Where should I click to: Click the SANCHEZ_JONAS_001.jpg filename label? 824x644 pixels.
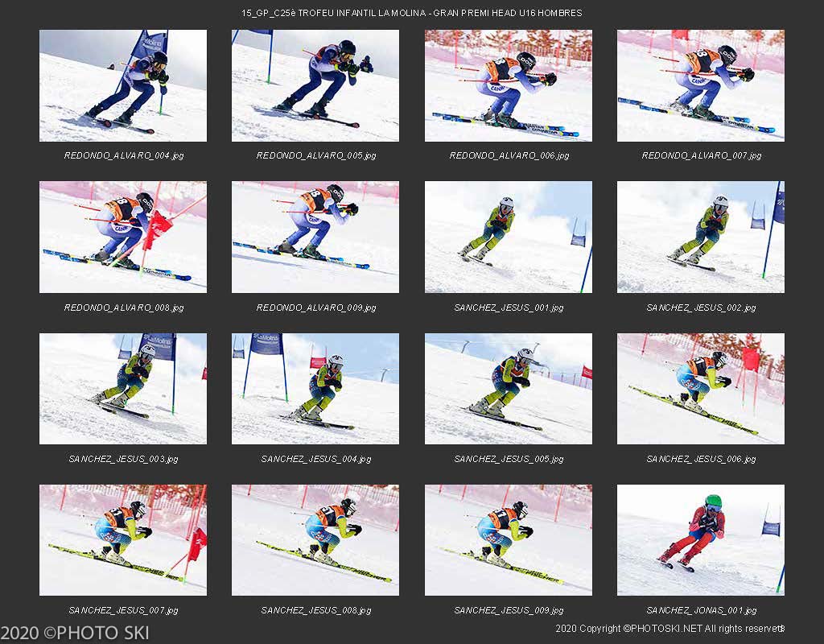pyautogui.click(x=701, y=610)
